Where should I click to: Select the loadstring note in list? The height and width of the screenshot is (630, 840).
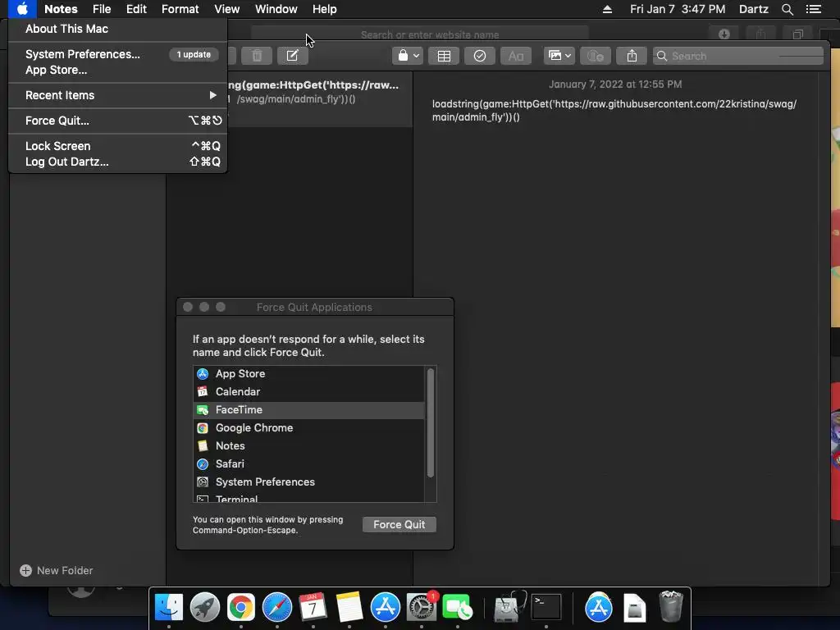click(x=320, y=98)
